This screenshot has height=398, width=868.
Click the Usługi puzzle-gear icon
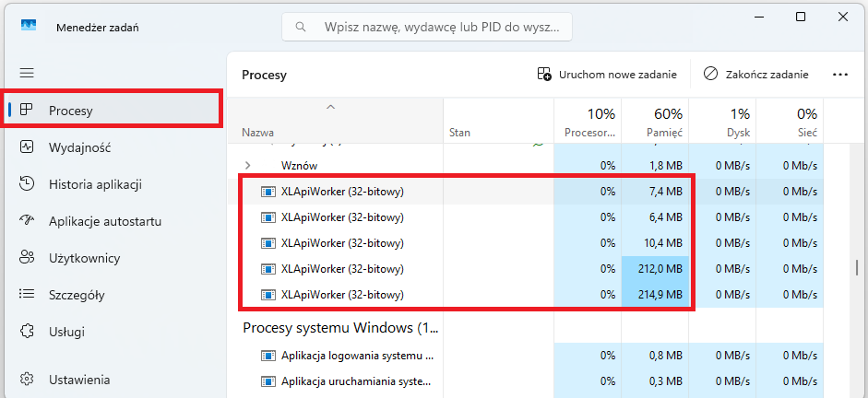tap(27, 331)
